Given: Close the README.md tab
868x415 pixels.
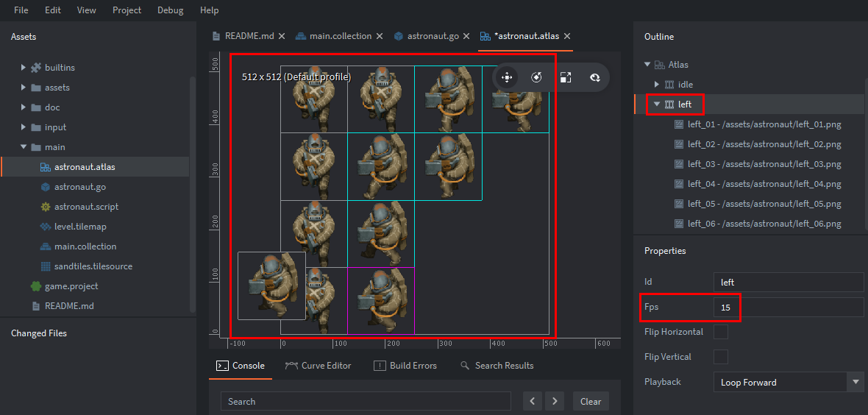Looking at the screenshot, I should 282,36.
